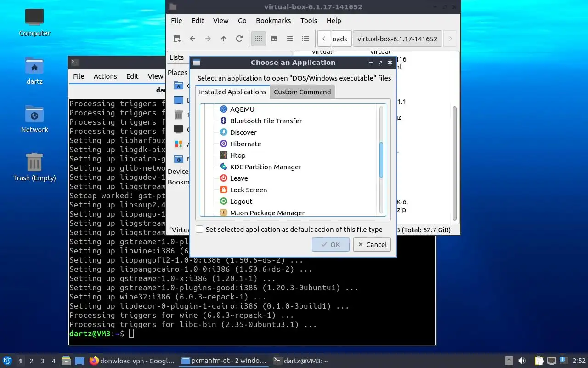Enable set selected application as default
The width and height of the screenshot is (588, 368).
click(199, 229)
